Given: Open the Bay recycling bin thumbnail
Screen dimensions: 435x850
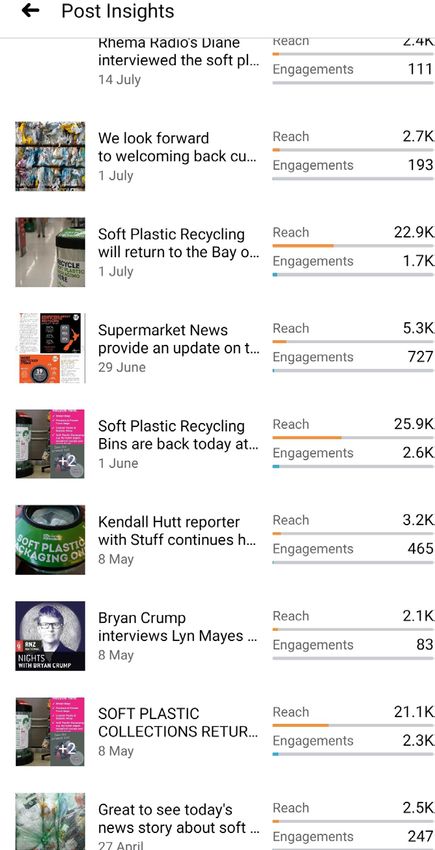Looking at the screenshot, I should (x=50, y=252).
